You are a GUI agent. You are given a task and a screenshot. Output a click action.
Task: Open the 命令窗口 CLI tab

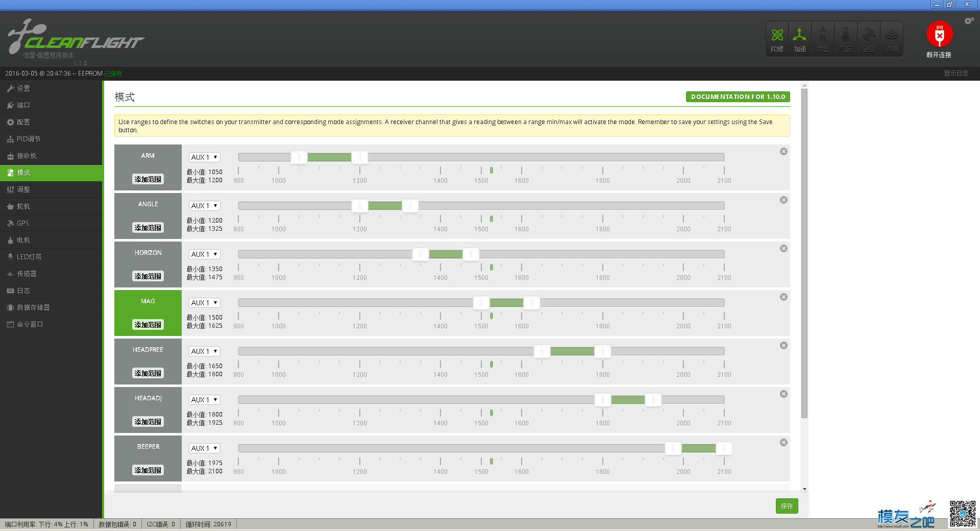pyautogui.click(x=51, y=324)
